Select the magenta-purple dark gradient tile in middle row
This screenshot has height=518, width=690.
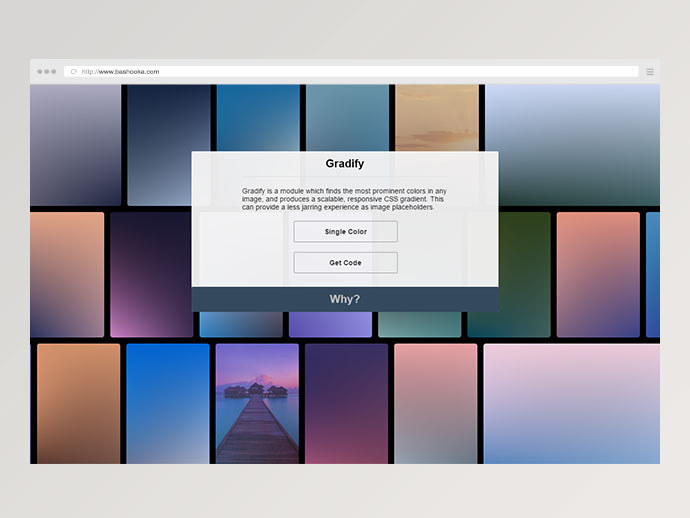pyautogui.click(x=151, y=275)
